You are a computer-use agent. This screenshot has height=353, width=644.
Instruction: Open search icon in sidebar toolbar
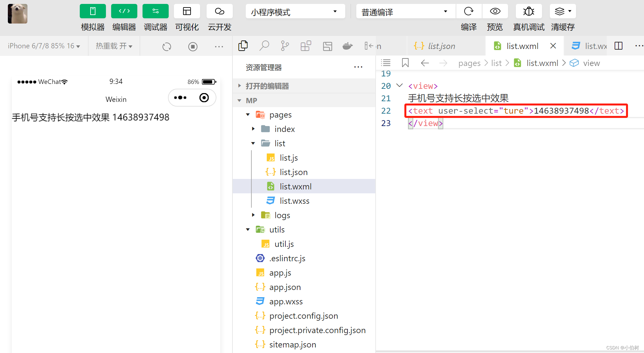[x=264, y=46]
